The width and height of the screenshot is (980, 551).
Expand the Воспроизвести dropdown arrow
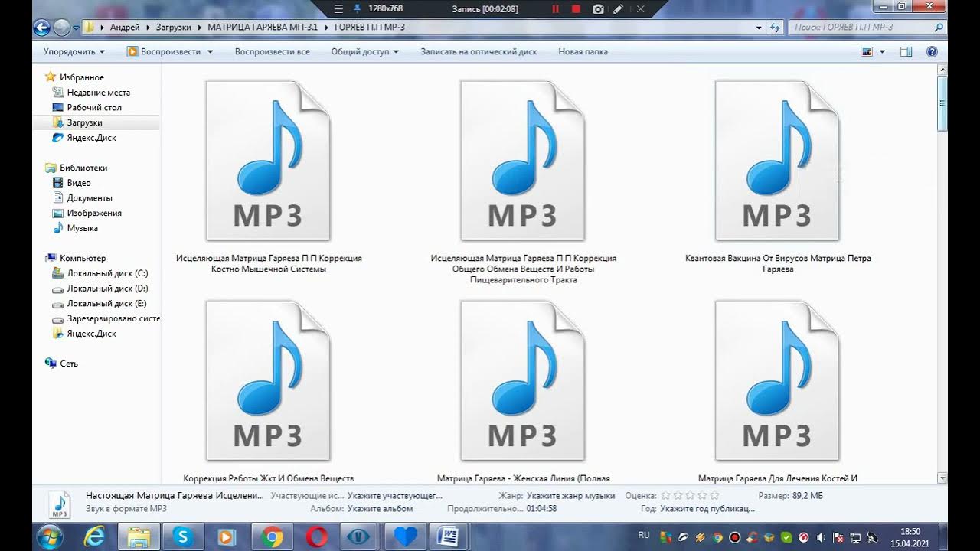pos(210,52)
